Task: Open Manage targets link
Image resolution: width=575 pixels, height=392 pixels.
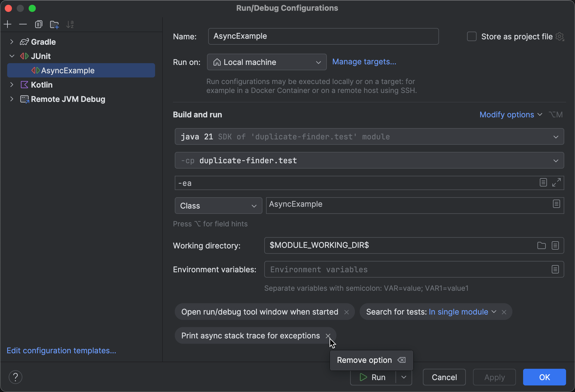Action: coord(364,62)
